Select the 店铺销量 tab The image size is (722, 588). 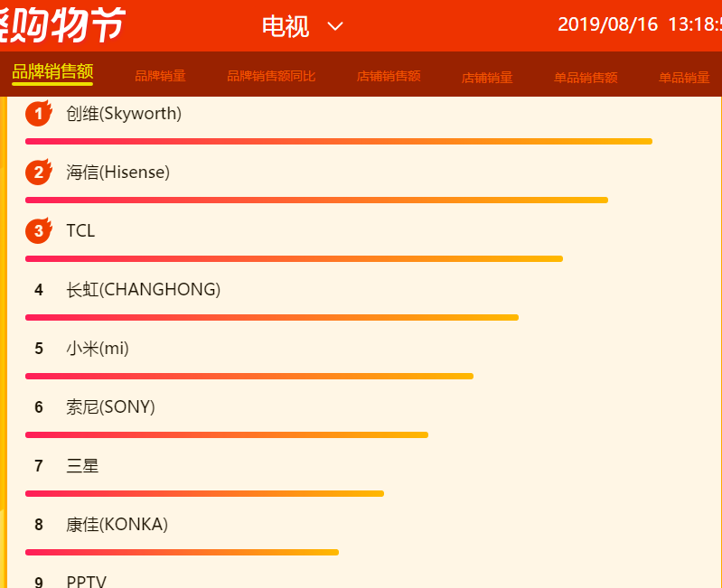coord(487,78)
